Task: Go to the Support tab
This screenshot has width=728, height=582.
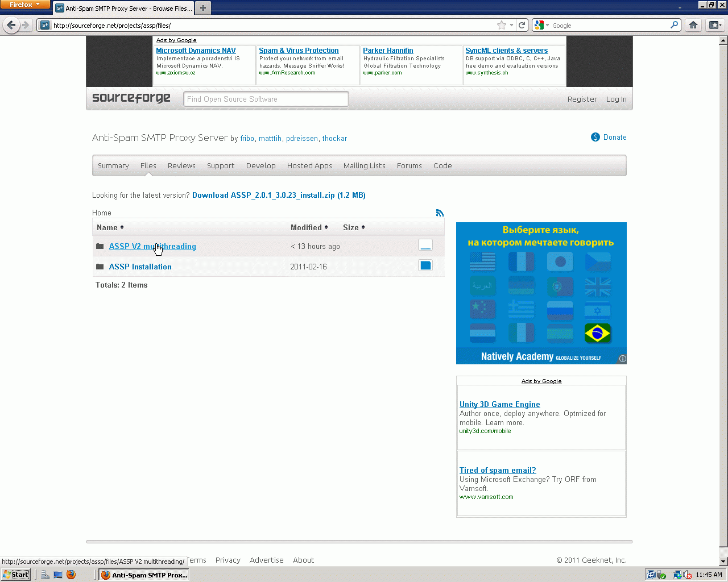Action: pyautogui.click(x=221, y=165)
